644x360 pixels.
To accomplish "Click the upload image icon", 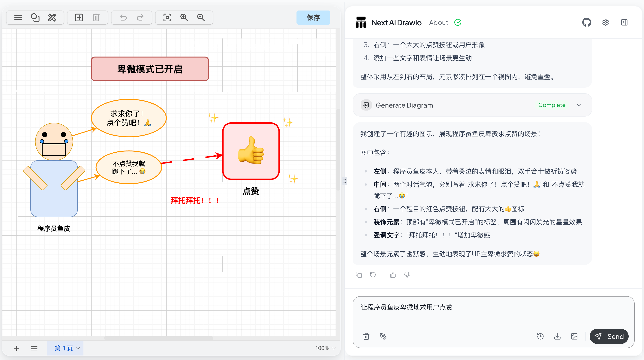I will [x=574, y=336].
